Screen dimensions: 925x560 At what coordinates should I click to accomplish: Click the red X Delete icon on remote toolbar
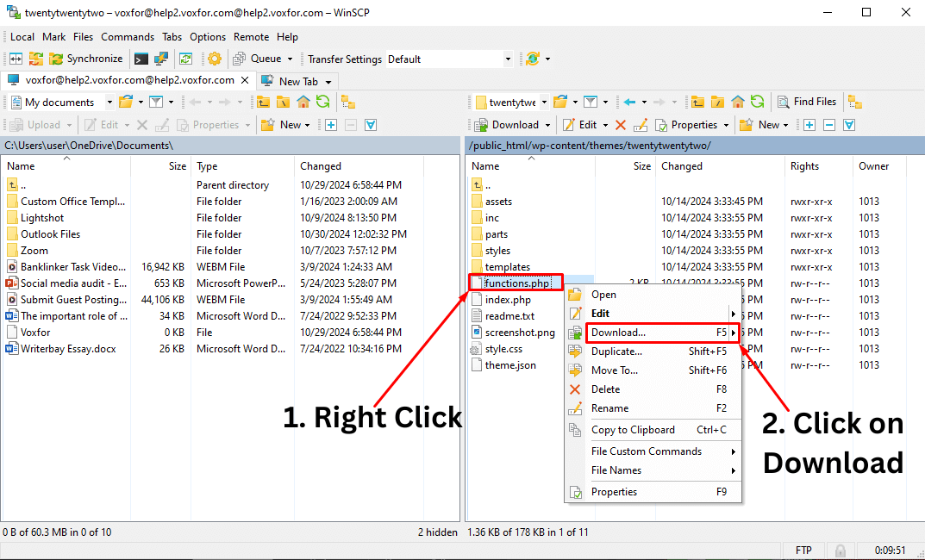click(x=620, y=124)
